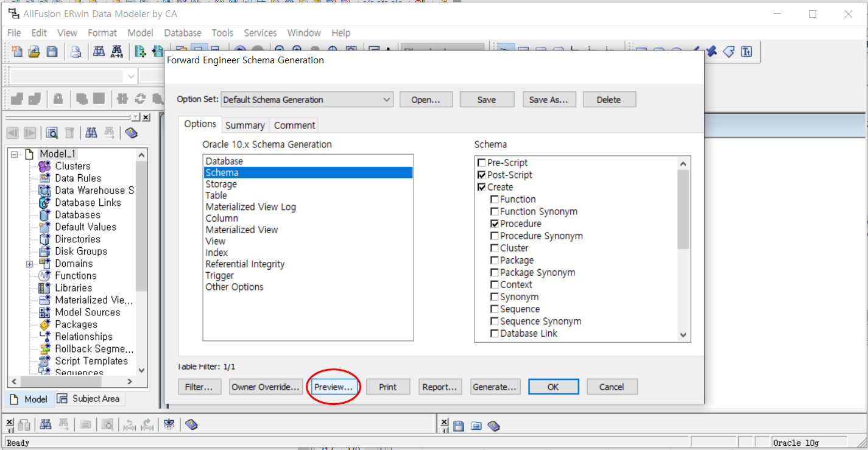
Task: Click the Database Links icon in tree
Action: (x=44, y=202)
